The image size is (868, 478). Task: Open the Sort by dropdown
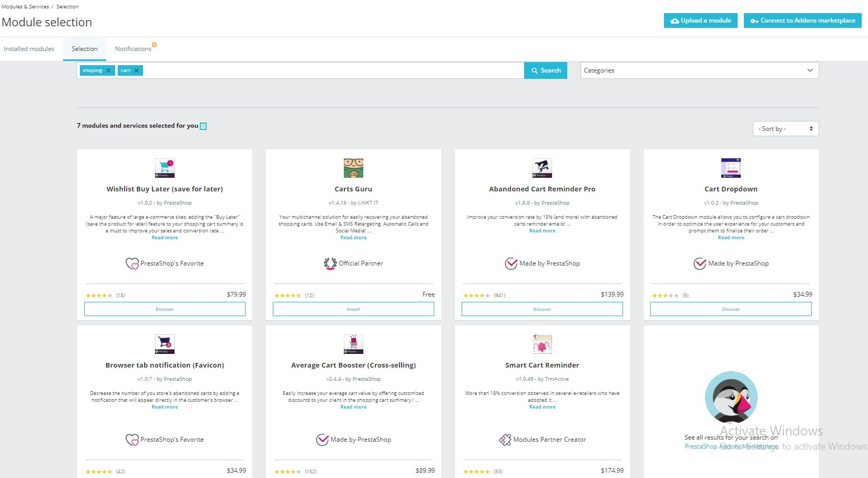[785, 129]
